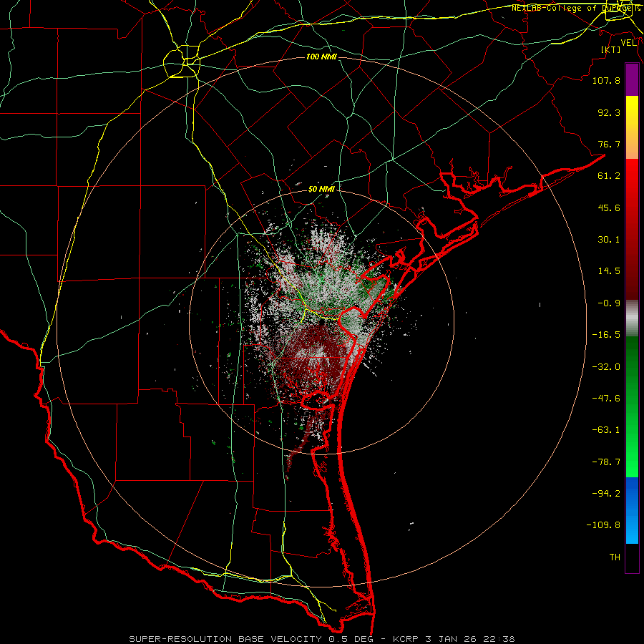
Task: Click the -78.7 velocity scale value
Action: (x=606, y=462)
